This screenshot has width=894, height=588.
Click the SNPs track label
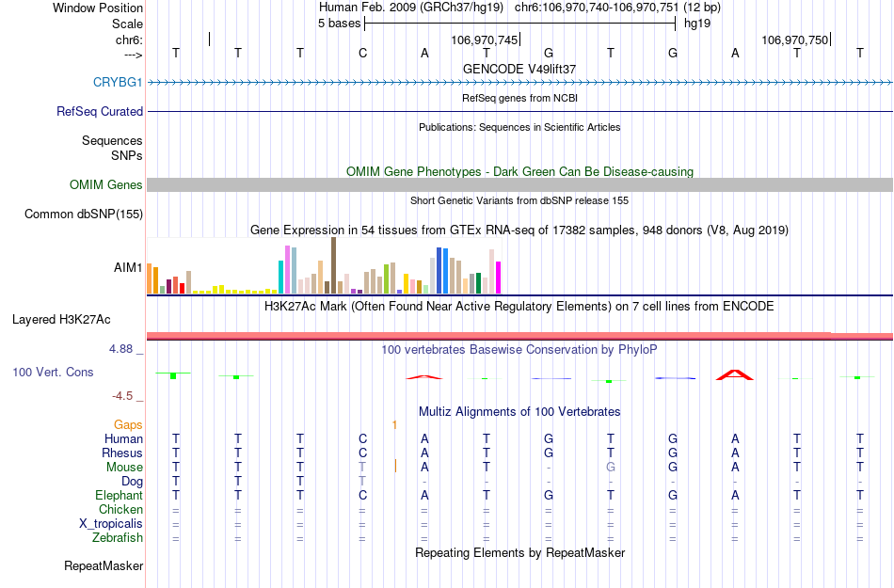tap(127, 155)
